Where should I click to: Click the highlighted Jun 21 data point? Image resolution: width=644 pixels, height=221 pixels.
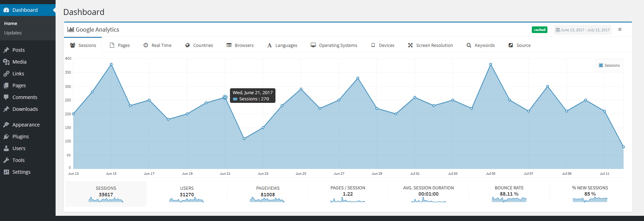(x=225, y=97)
